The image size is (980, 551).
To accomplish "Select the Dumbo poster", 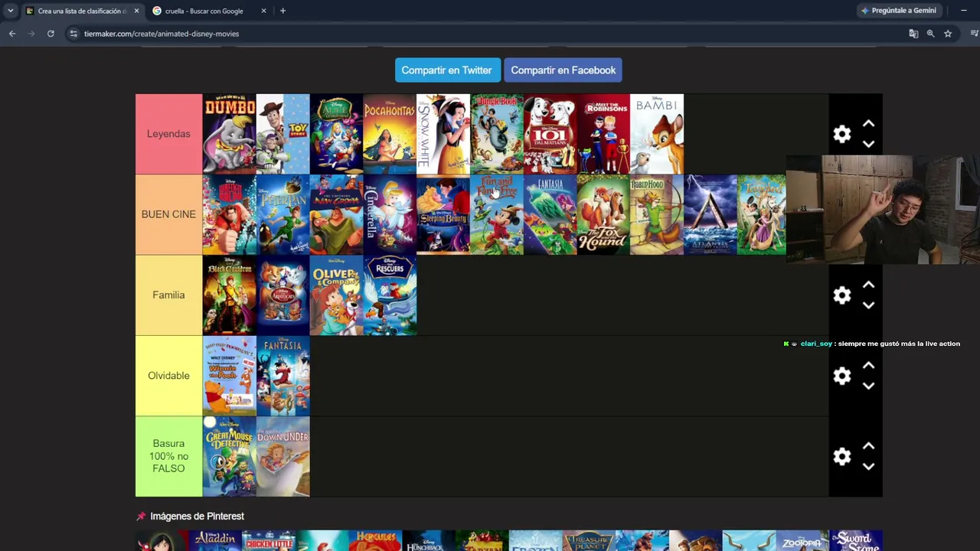I will [230, 134].
